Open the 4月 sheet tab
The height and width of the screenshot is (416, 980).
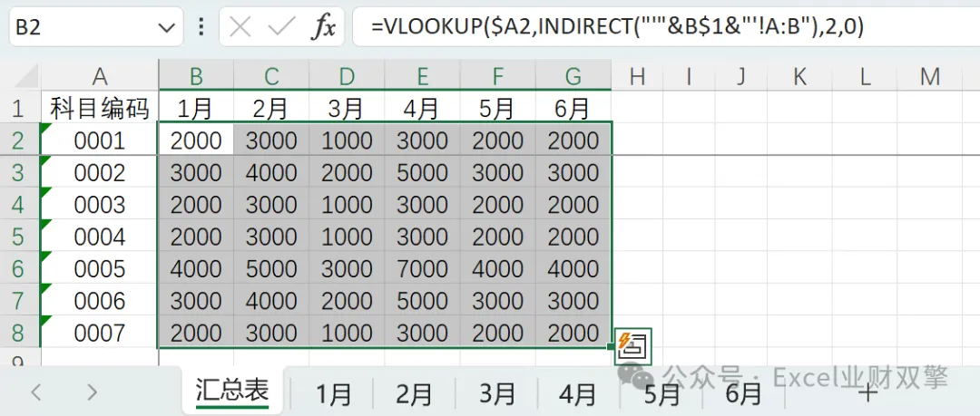click(x=578, y=394)
